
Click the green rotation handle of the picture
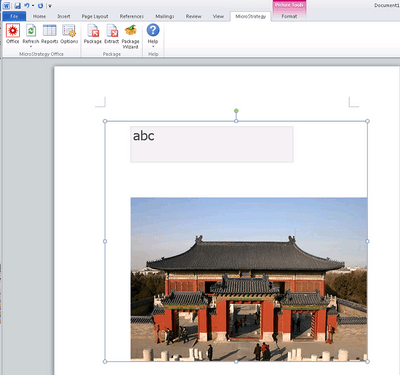pos(236,111)
